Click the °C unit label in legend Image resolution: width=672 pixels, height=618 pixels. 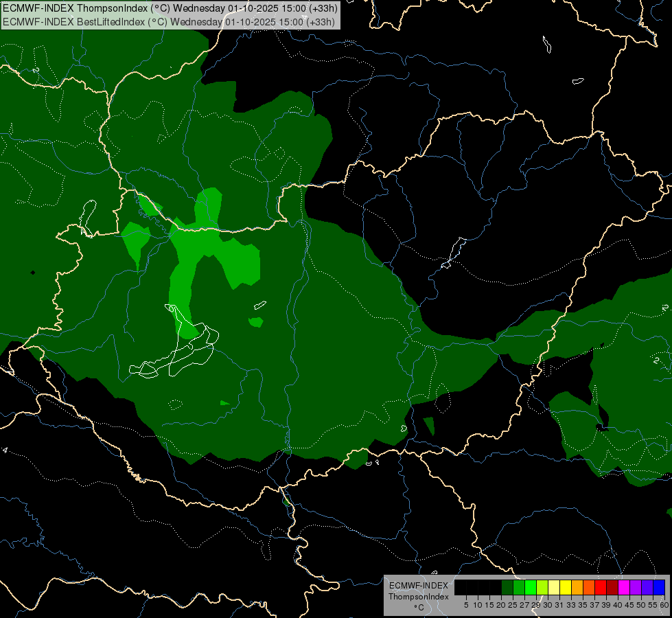419,608
